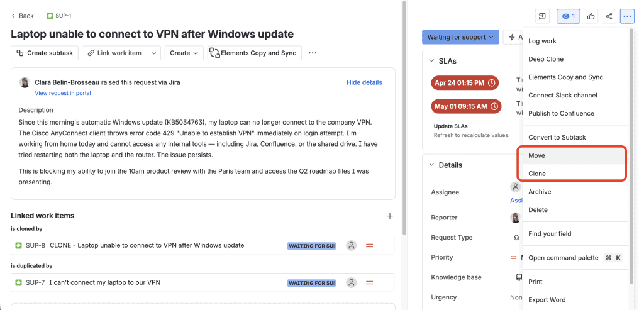
Task: Click the Priority field label
Action: (x=442, y=257)
